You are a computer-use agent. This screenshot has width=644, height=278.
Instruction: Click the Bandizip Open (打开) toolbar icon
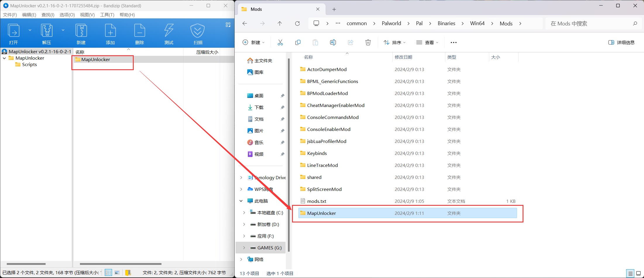coord(13,31)
